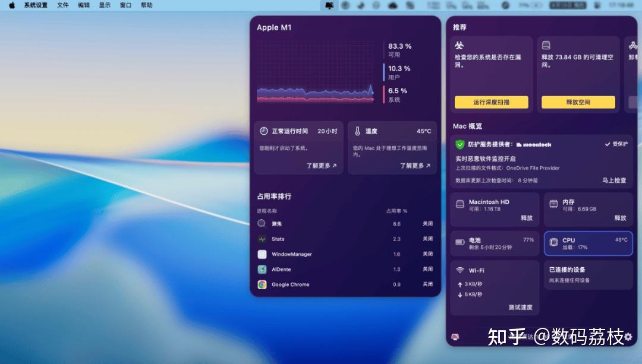Open CleanMyMac via bottom-left pink icon
The width and height of the screenshot is (642, 364).
455,337
